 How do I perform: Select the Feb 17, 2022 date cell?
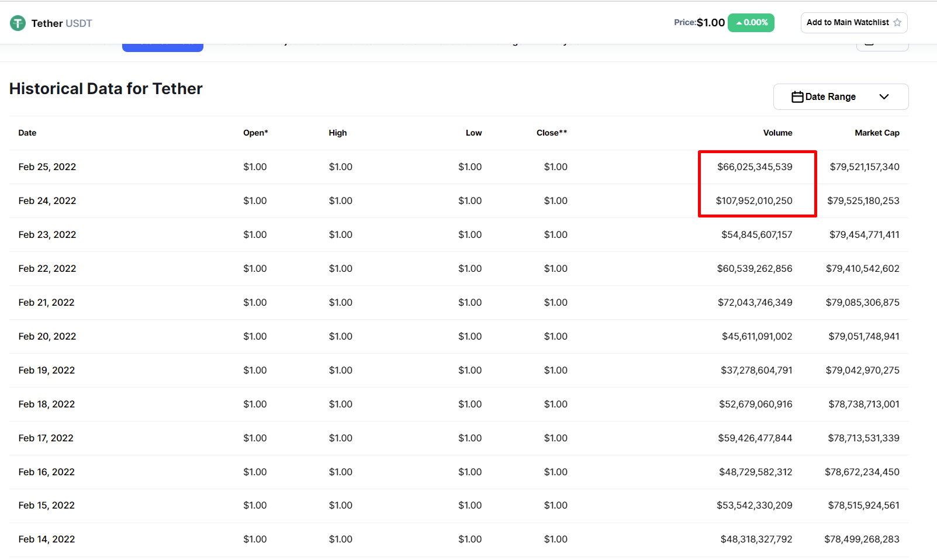(46, 438)
